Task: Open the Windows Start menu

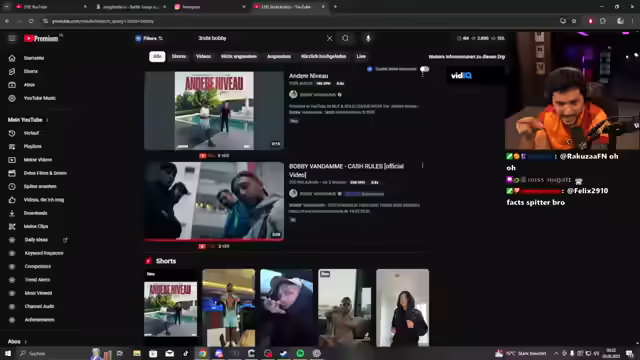Action: (x=8, y=353)
